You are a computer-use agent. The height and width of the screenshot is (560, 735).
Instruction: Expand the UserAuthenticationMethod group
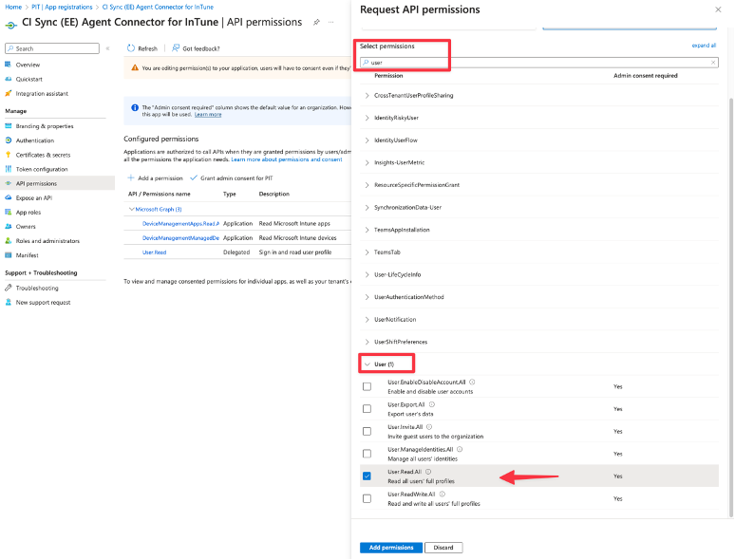pos(367,297)
